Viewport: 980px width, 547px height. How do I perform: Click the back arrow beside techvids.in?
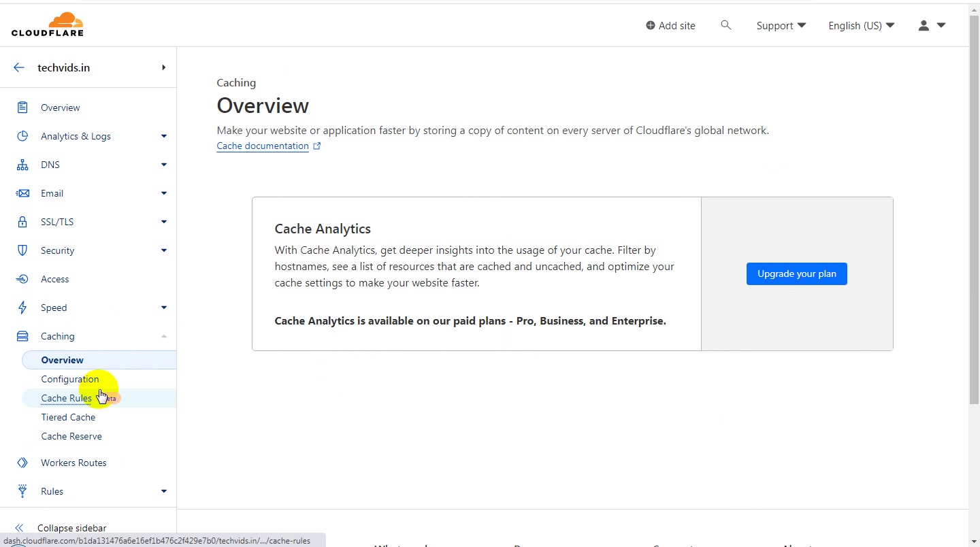coord(19,67)
